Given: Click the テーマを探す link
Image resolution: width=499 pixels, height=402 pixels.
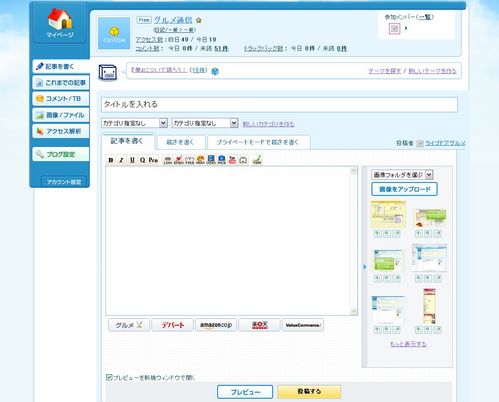Looking at the screenshot, I should coord(384,71).
